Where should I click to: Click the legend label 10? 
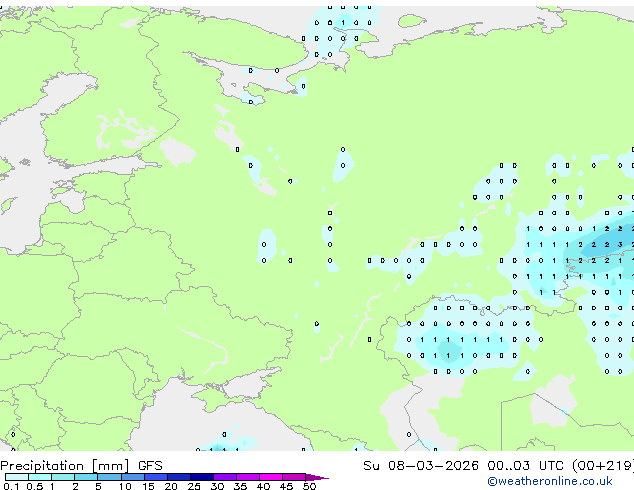click(x=125, y=486)
